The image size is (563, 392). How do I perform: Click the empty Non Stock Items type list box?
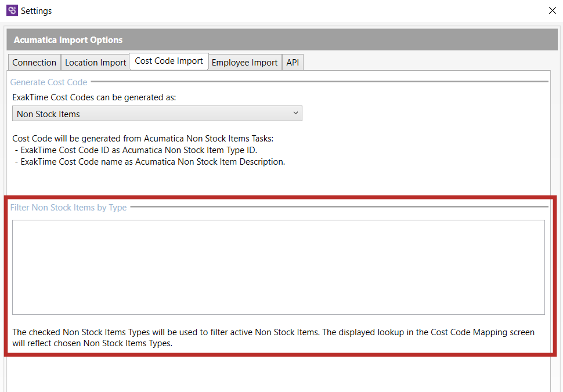[279, 267]
